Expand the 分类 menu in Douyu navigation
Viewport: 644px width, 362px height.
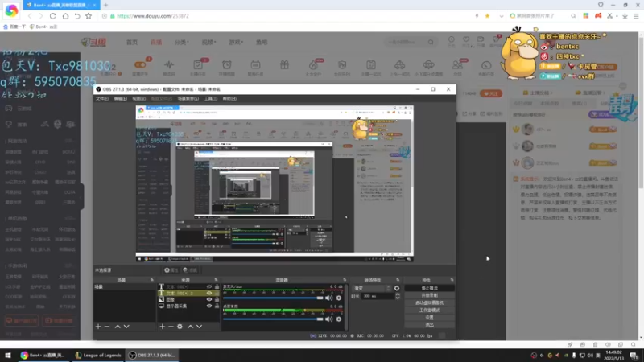pyautogui.click(x=182, y=43)
